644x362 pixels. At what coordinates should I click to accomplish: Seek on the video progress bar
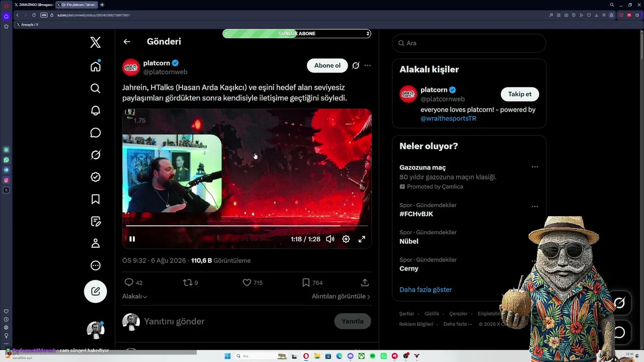click(247, 226)
